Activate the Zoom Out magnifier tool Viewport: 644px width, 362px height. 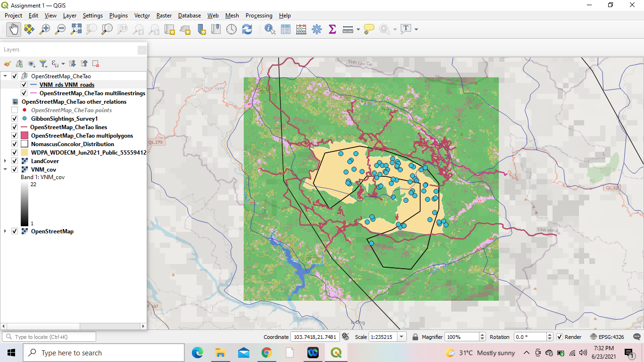point(60,29)
